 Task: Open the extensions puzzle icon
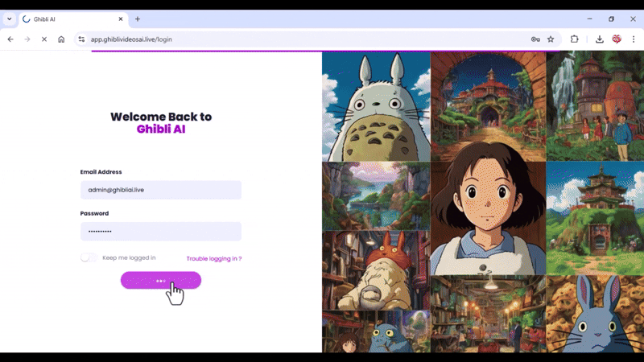point(574,39)
